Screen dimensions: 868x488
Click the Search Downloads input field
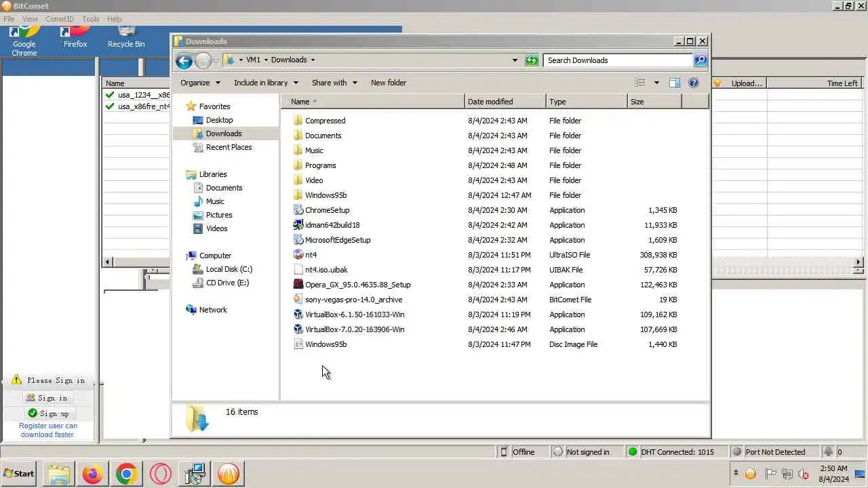pos(618,60)
